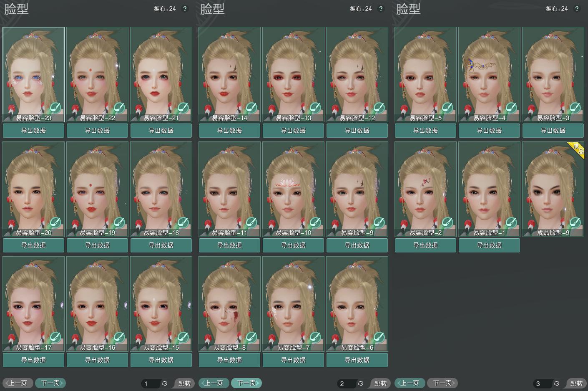Export data for 易容脸型-23

[x=33, y=131]
